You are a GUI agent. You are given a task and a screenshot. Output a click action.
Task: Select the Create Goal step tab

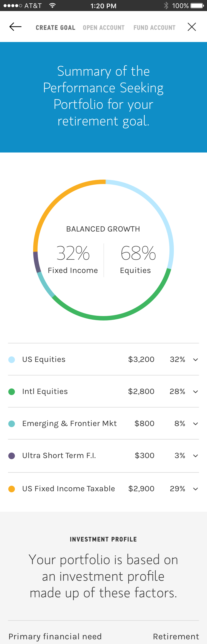click(x=55, y=28)
